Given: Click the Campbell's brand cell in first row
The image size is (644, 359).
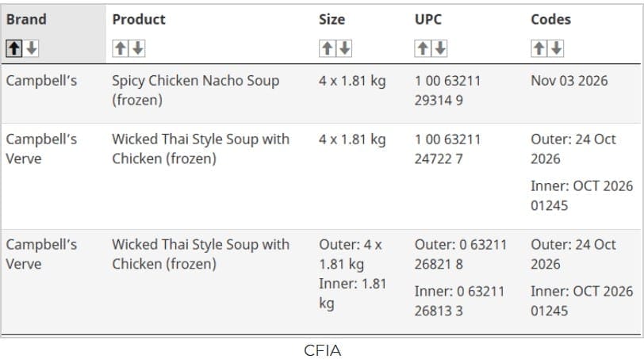Looking at the screenshot, I should (41, 81).
